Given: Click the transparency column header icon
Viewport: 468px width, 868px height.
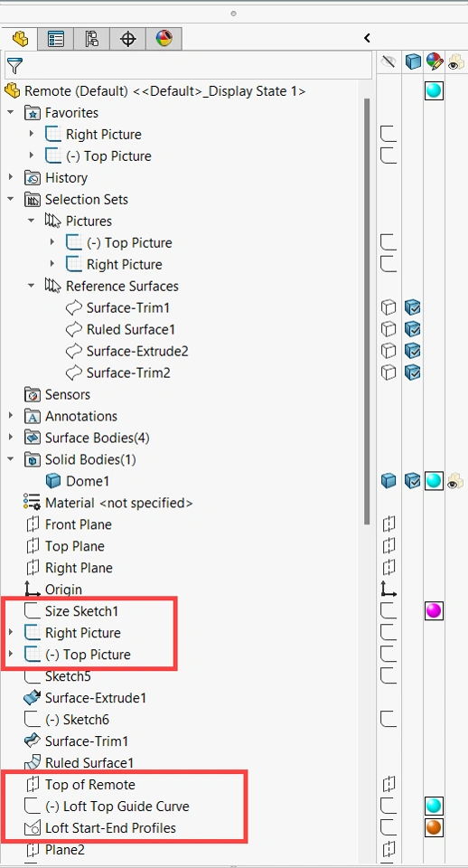Looking at the screenshot, I should tap(456, 62).
